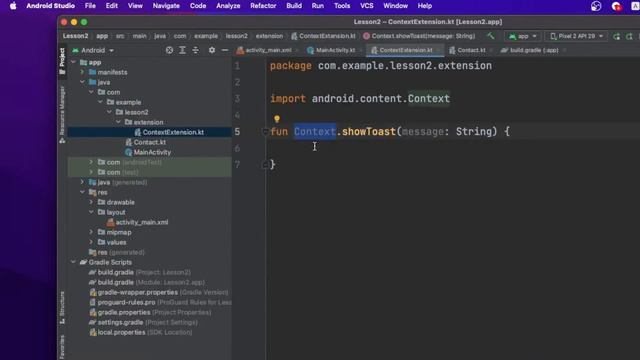
Task: Select ContextExtension.kt in project tree
Action: (x=173, y=132)
